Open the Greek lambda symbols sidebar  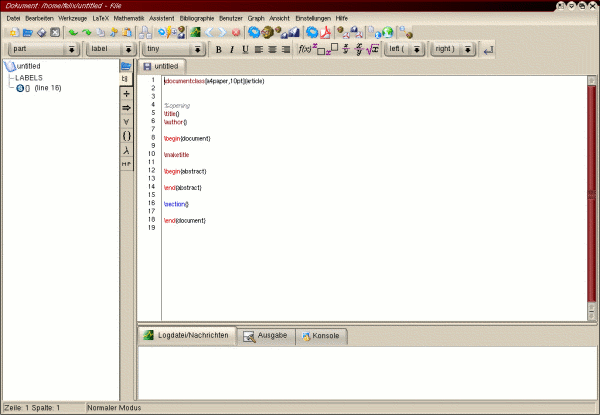[x=126, y=149]
